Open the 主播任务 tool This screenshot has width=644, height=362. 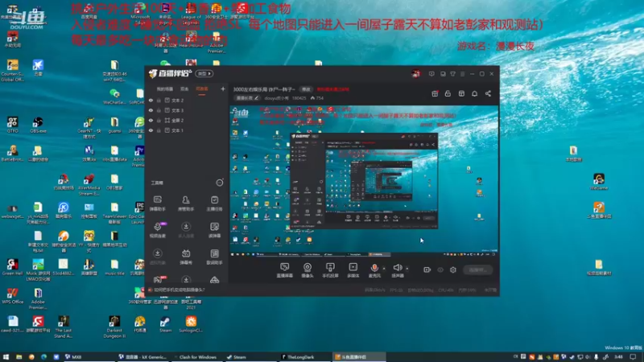tap(214, 203)
